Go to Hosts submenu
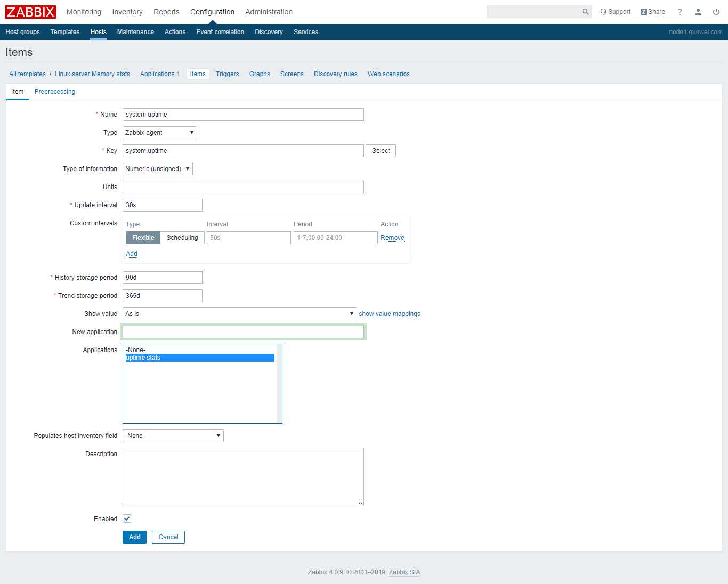728x584 pixels. coord(98,32)
